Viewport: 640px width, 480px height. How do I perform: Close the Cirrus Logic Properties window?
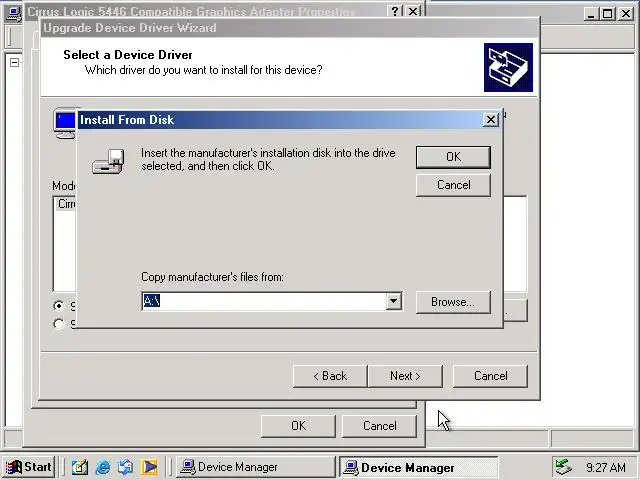[413, 11]
